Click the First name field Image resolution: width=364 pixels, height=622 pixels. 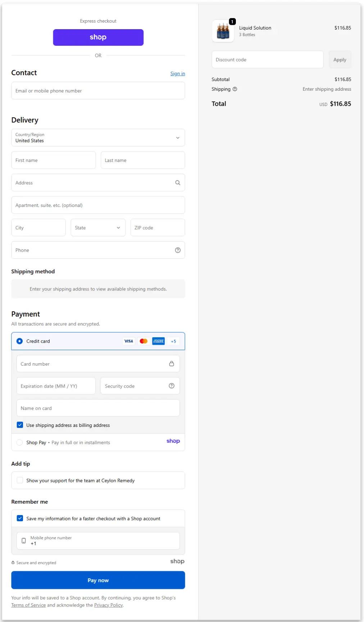pos(54,160)
